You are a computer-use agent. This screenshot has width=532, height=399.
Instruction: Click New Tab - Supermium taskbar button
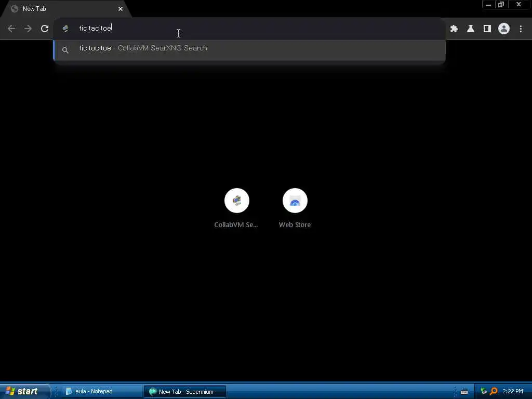point(185,392)
